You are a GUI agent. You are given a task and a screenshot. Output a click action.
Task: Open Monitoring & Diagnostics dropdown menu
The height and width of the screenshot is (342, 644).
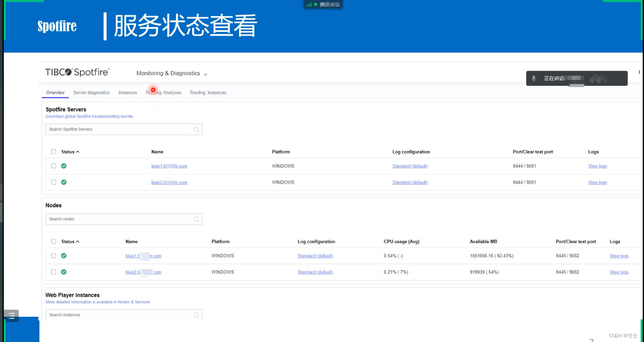pos(172,73)
